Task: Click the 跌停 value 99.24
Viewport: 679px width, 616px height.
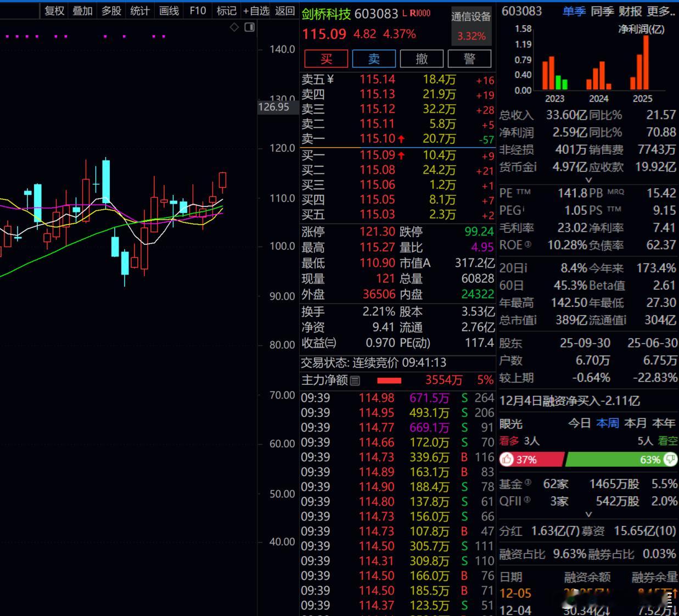Action: 479,232
